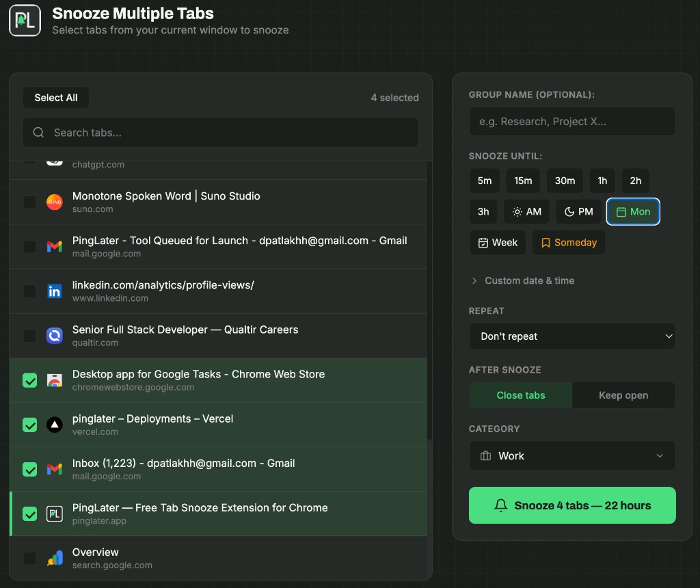This screenshot has height=588, width=700.
Task: Snooze for 30m
Action: pos(565,181)
